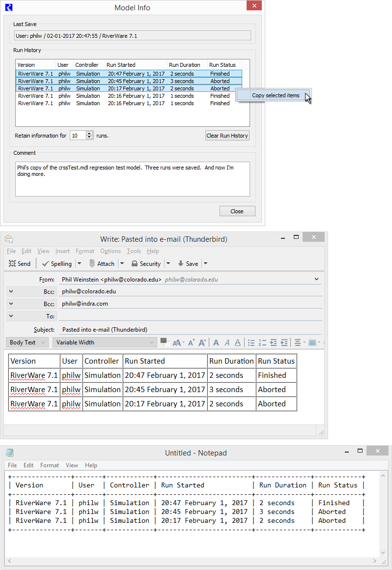
Task: Click the Clear Run History button
Action: (x=227, y=136)
